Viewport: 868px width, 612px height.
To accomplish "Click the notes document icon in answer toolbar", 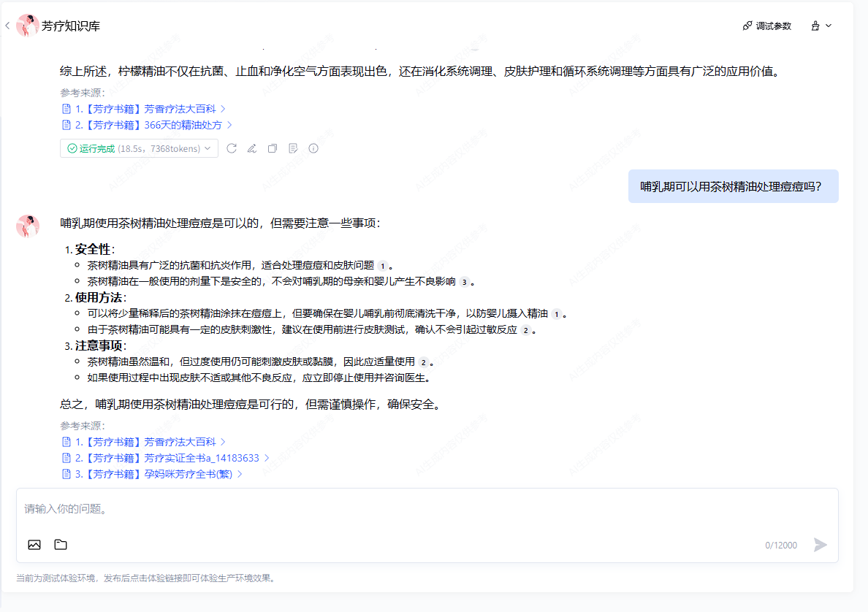I will click(293, 148).
